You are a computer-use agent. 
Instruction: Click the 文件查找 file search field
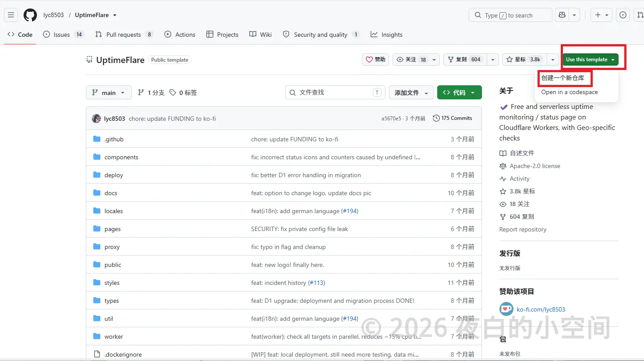[335, 92]
